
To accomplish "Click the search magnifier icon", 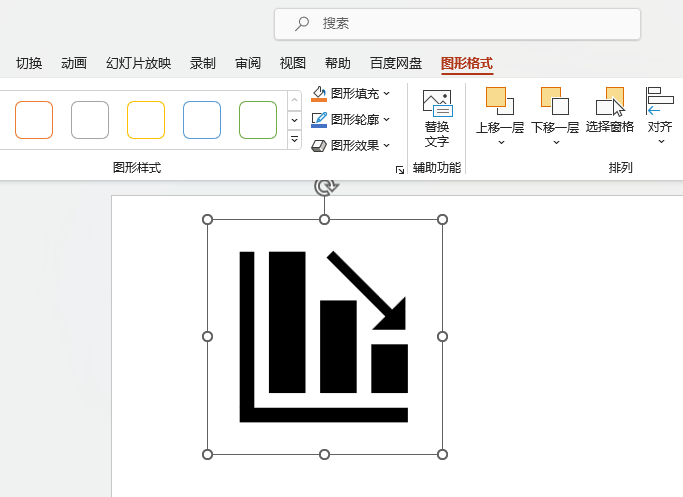I will tap(301, 24).
